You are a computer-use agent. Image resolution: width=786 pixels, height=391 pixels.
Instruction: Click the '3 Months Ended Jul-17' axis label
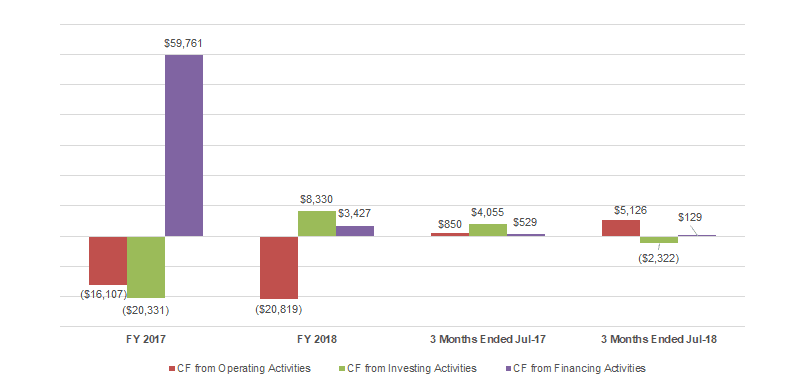pos(488,339)
